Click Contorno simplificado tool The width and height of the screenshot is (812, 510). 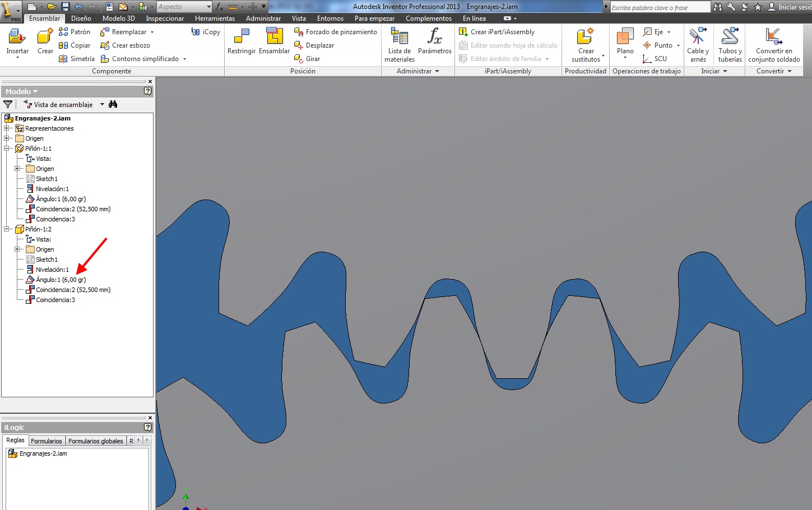pyautogui.click(x=143, y=59)
